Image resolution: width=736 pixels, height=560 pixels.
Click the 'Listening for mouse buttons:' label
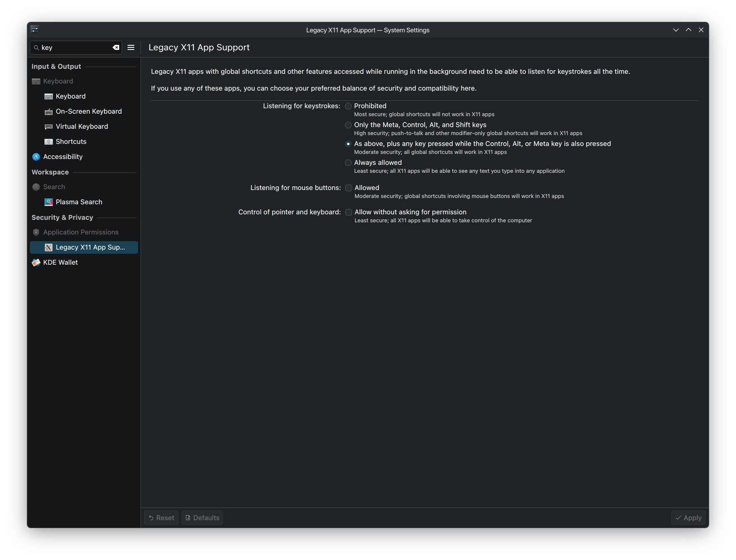[x=296, y=188]
